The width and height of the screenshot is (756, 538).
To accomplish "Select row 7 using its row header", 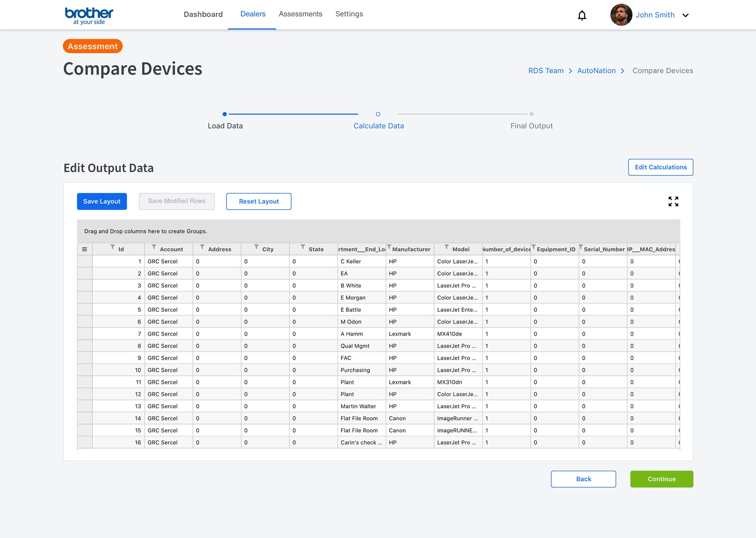I will pos(85,334).
